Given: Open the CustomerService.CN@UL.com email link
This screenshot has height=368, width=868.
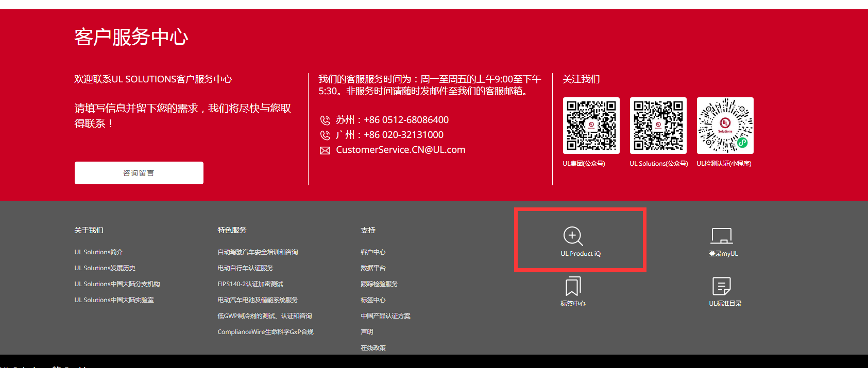Looking at the screenshot, I should point(400,150).
